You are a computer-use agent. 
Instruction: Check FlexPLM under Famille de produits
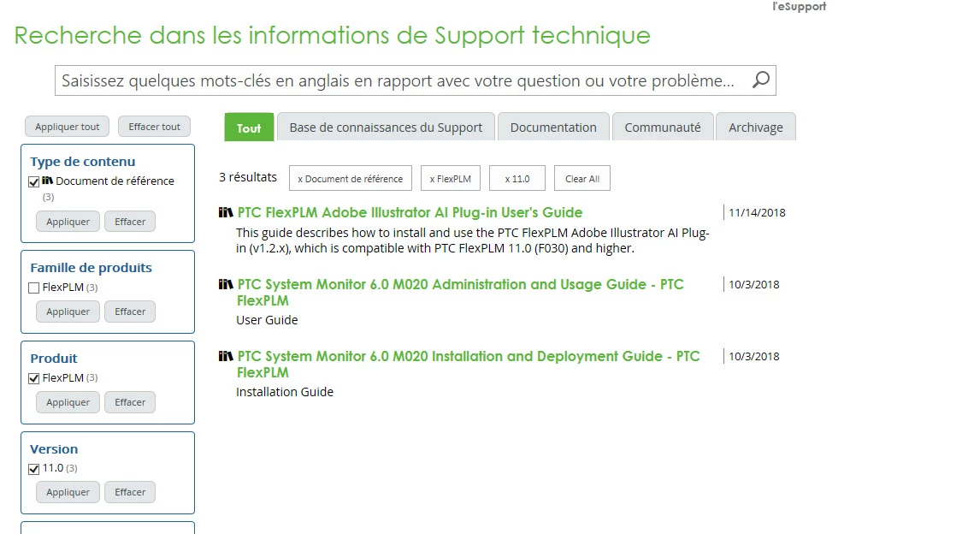point(33,288)
